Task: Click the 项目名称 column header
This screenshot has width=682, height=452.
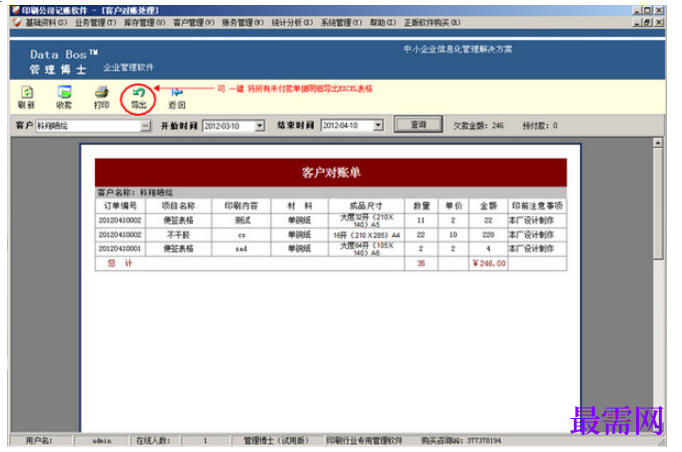Action: [x=178, y=206]
